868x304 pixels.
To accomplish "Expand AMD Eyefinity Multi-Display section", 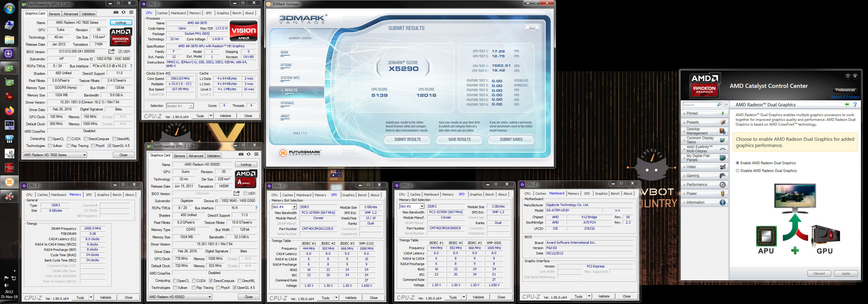I will click(704, 149).
